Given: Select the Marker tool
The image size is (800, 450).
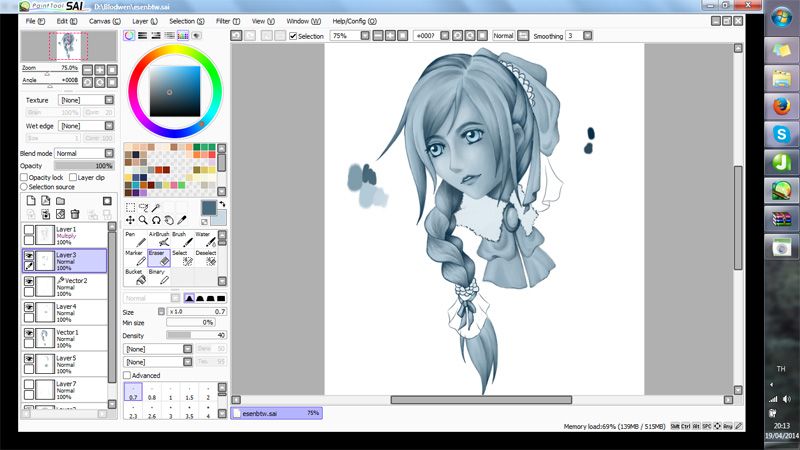Looking at the screenshot, I should pos(135,258).
